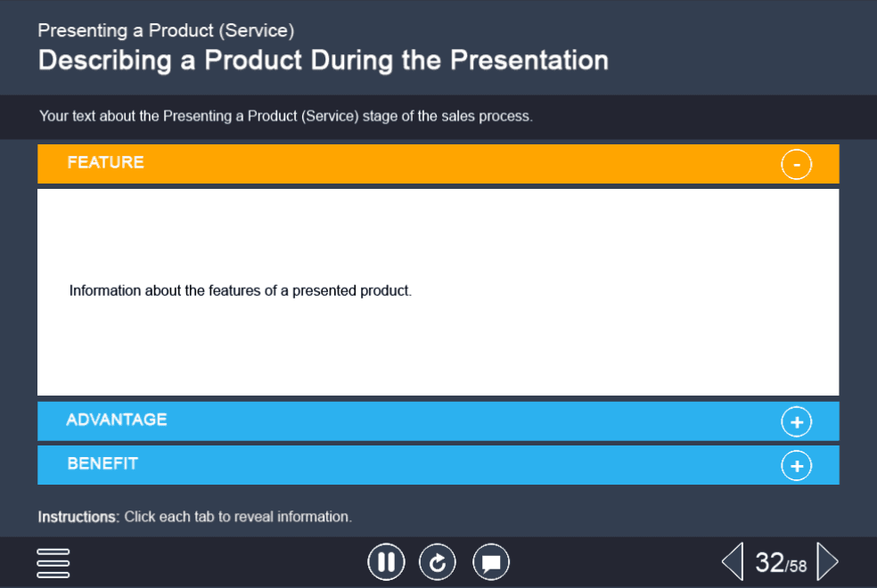Expand ADVANTAGE using its plus icon
The width and height of the screenshot is (877, 588).
[x=797, y=421]
